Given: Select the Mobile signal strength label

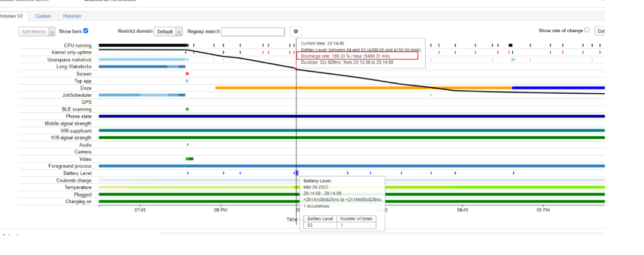Looking at the screenshot, I should click(68, 124).
